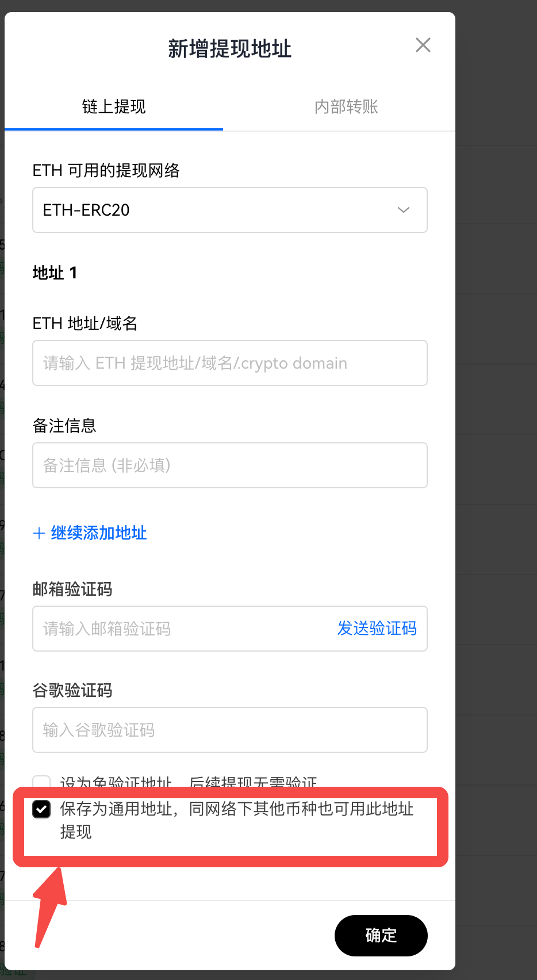Click the 新增提现地址 dialog title
This screenshot has height=980, width=537.
coord(230,49)
